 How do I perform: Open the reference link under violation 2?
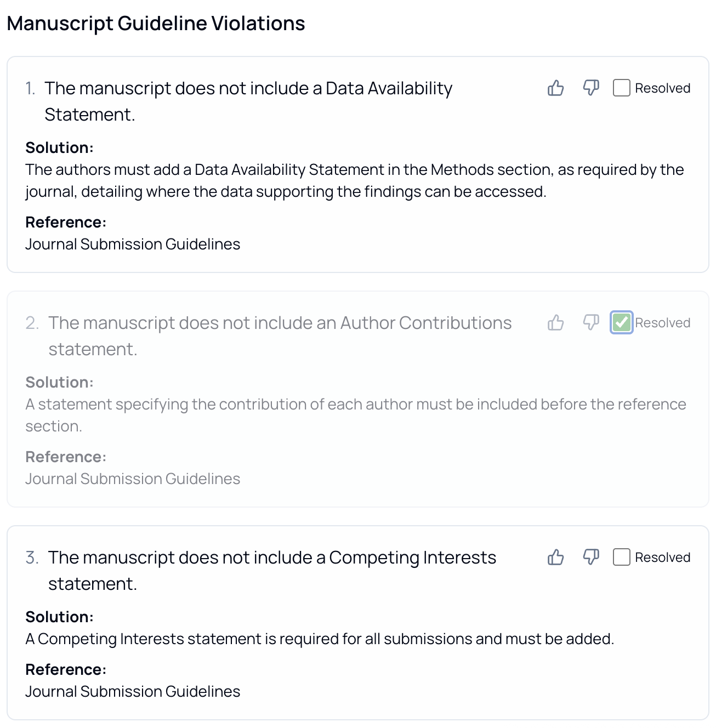click(132, 479)
